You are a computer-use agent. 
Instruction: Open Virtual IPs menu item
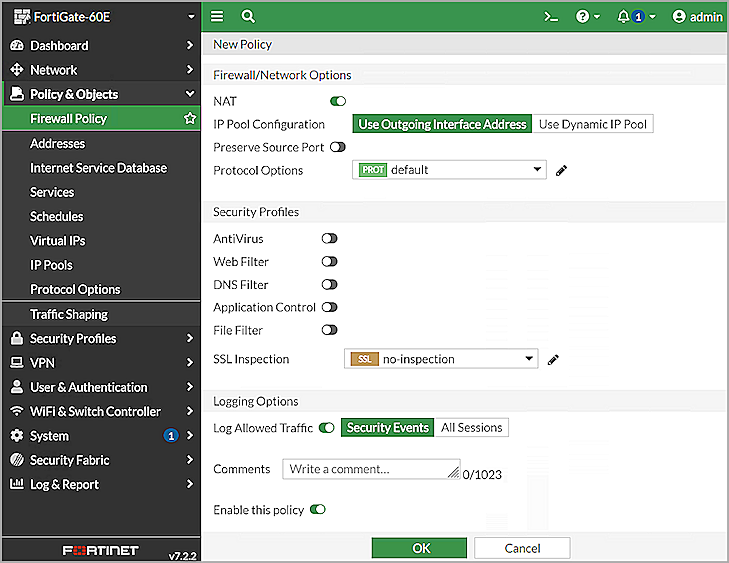click(58, 240)
